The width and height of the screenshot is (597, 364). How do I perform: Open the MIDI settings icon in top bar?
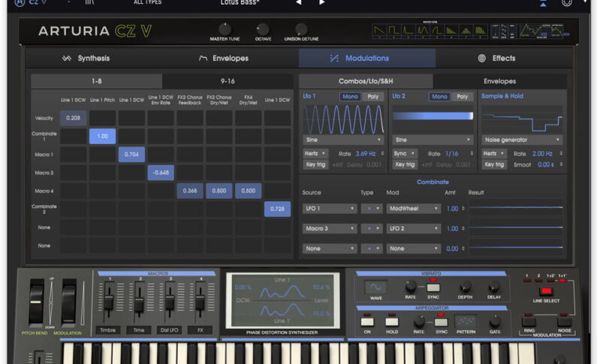(x=566, y=3)
